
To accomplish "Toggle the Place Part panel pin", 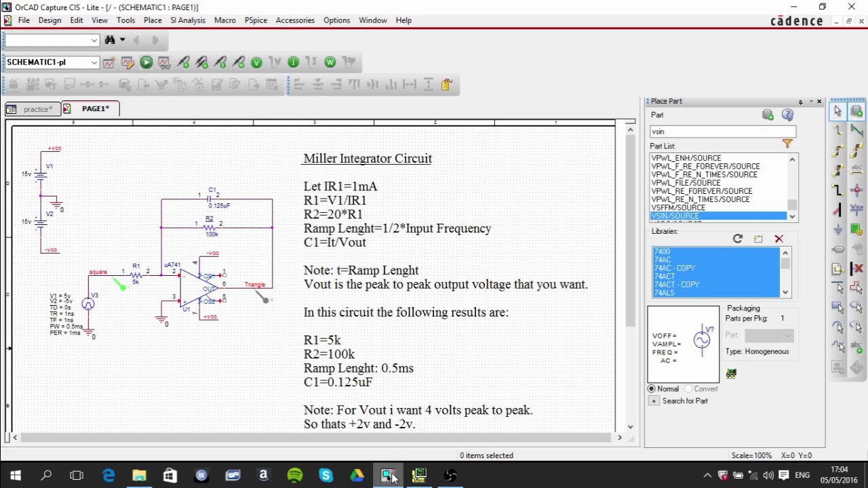I will (801, 102).
